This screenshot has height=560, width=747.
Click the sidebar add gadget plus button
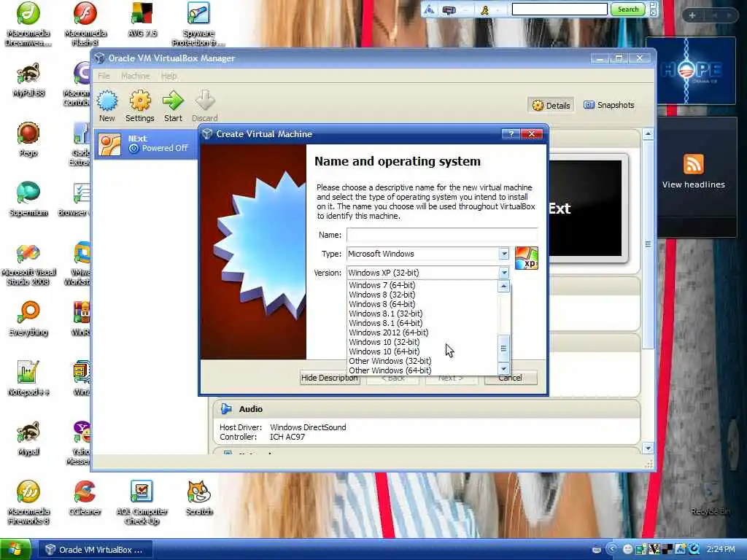point(692,15)
